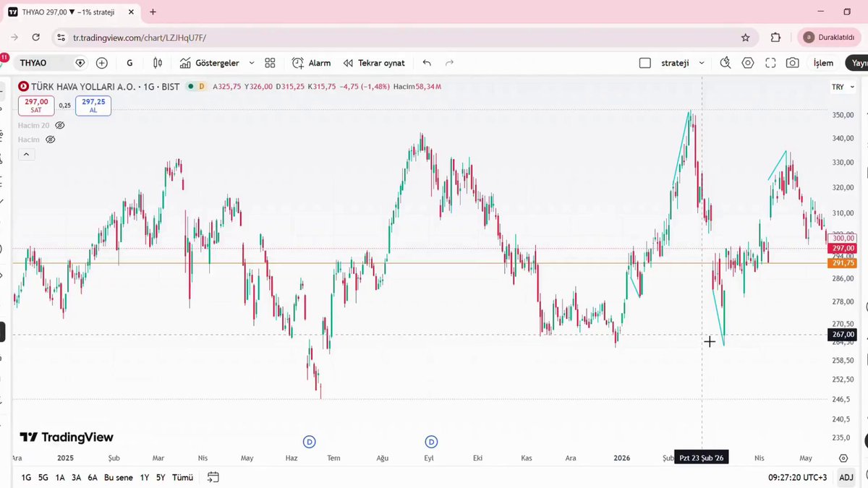Create an Alarm from the toolbar
The height and width of the screenshot is (488, 868).
pos(312,63)
